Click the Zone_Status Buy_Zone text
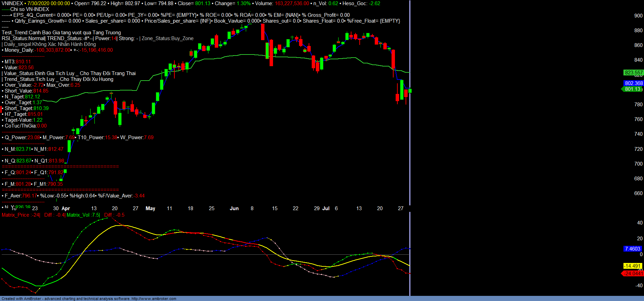644x301 pixels. coord(168,38)
